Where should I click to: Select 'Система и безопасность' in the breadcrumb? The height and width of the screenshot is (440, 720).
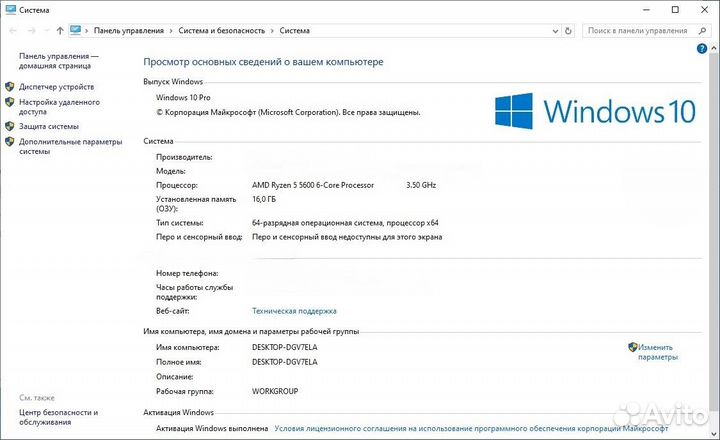[x=222, y=31]
